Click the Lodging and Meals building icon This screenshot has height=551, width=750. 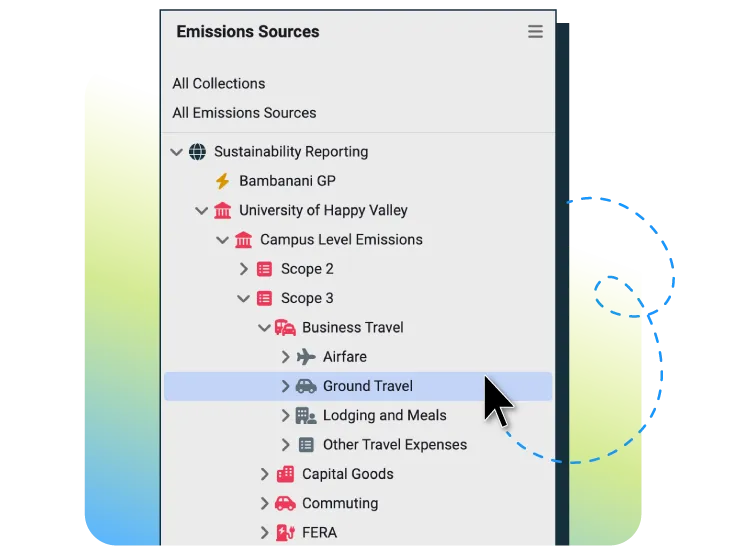pyautogui.click(x=306, y=415)
